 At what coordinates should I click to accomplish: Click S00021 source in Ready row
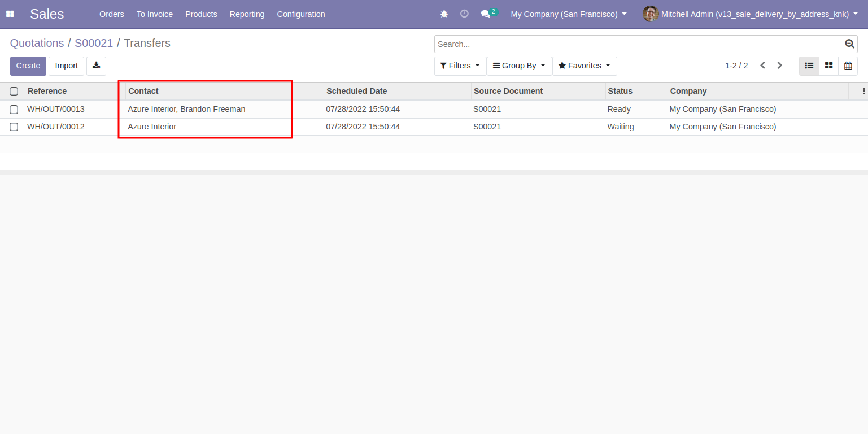[487, 109]
